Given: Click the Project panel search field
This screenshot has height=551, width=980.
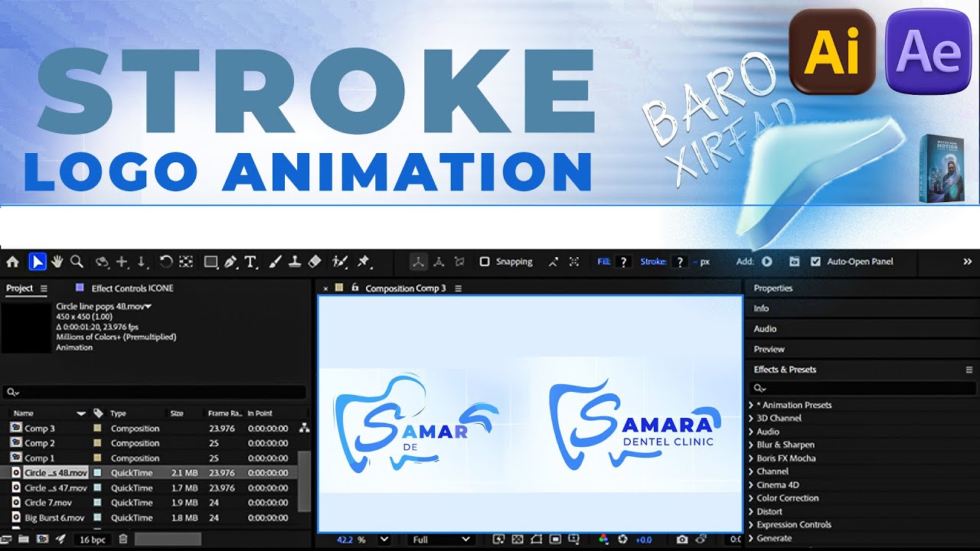Looking at the screenshot, I should pos(155,392).
